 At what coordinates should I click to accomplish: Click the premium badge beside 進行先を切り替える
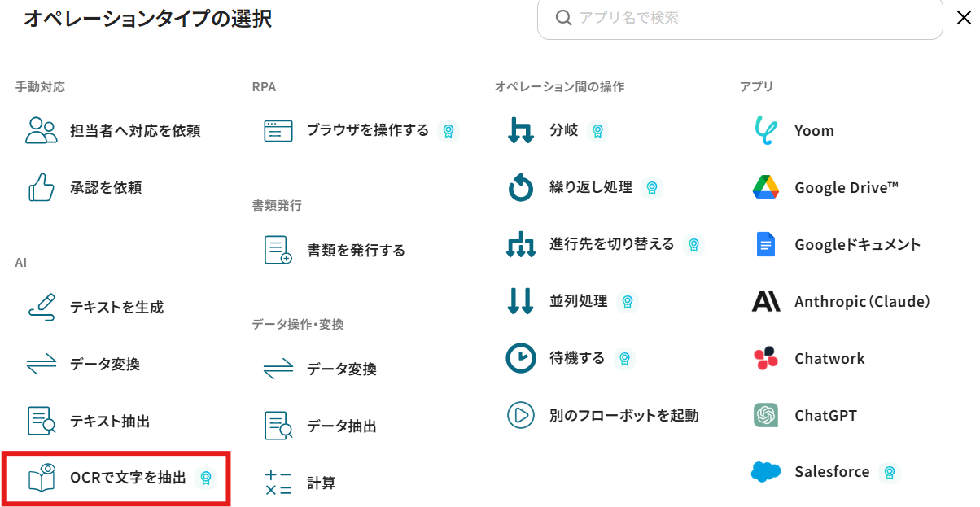693,244
